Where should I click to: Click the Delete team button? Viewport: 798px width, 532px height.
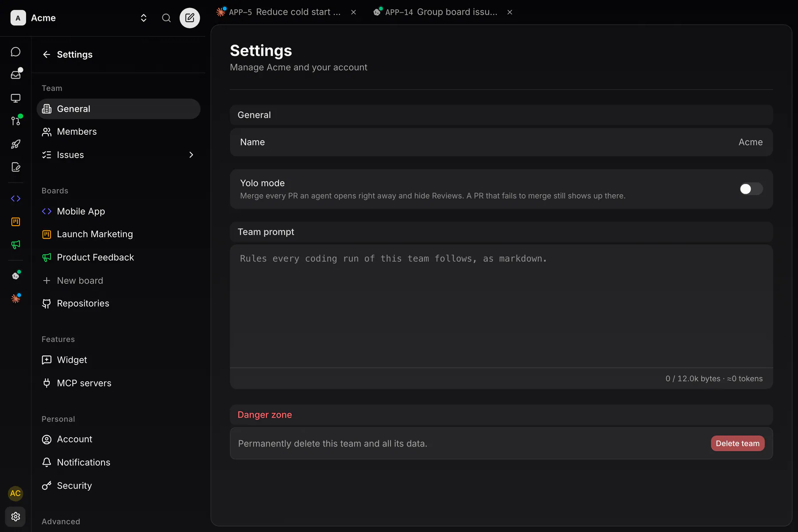tap(738, 443)
